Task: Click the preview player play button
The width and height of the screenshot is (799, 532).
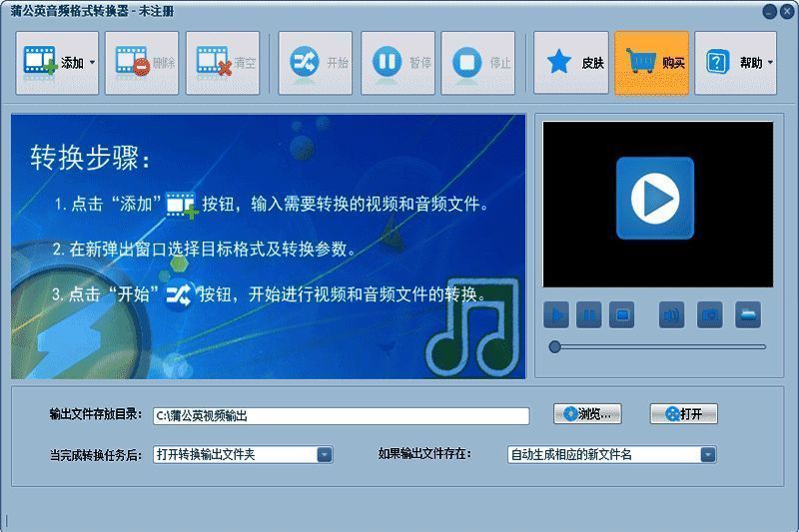Action: (x=556, y=315)
